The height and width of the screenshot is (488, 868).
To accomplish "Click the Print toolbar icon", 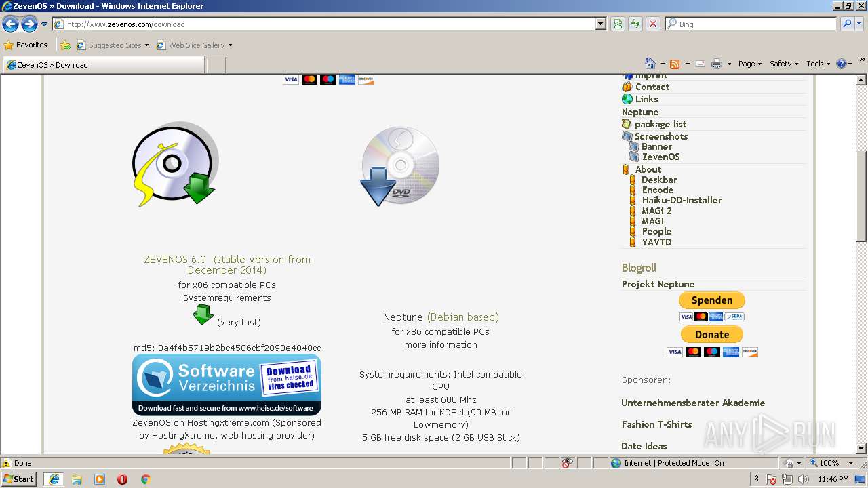I will pyautogui.click(x=717, y=64).
